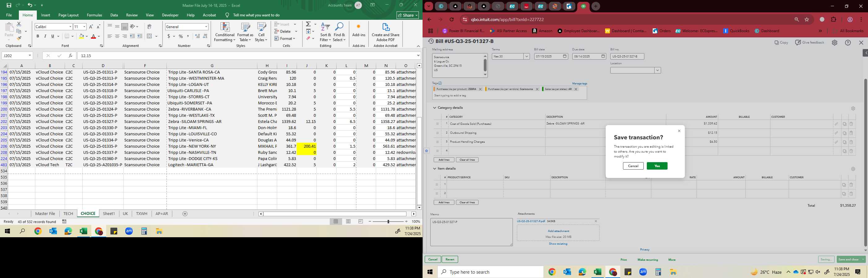The height and width of the screenshot is (278, 868).
Task: Open Excel font color picker
Action: (x=99, y=36)
